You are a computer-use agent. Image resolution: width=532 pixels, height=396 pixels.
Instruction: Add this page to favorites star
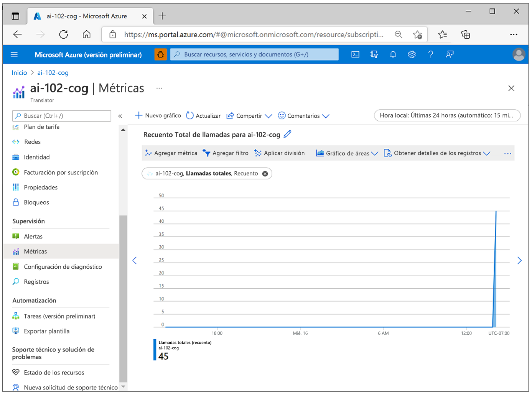(418, 35)
